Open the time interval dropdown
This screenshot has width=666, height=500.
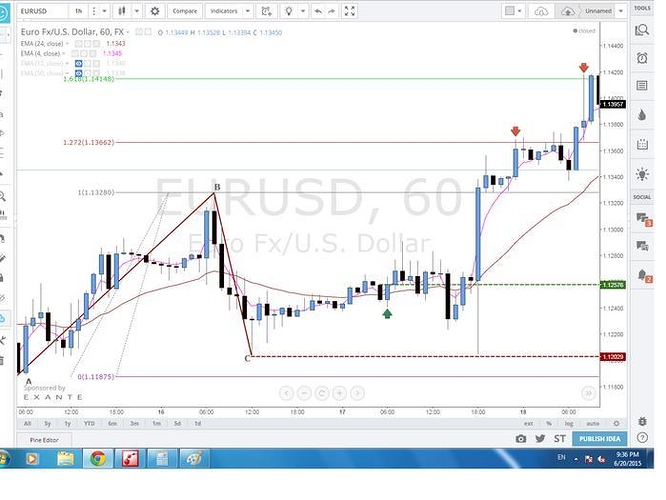point(104,11)
